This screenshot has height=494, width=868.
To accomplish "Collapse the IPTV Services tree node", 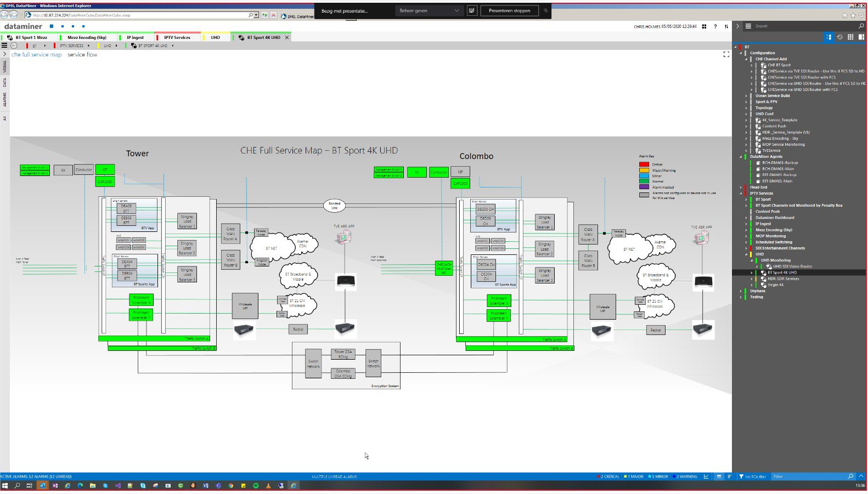I will (x=741, y=193).
